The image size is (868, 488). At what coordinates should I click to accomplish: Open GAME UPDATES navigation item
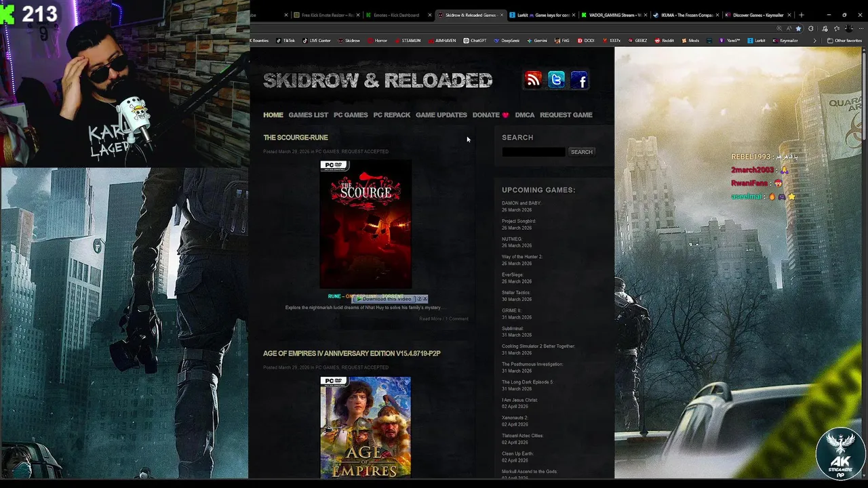(x=441, y=115)
